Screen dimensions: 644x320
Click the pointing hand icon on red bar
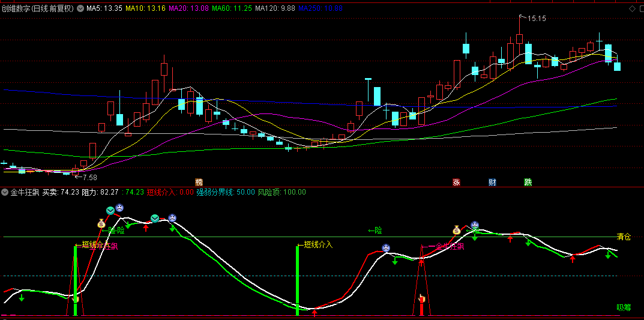click(421, 298)
